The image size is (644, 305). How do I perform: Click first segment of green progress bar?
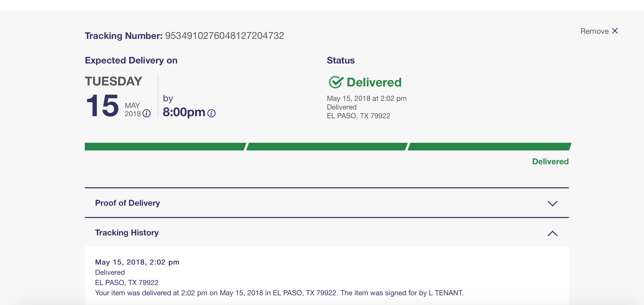click(x=165, y=147)
